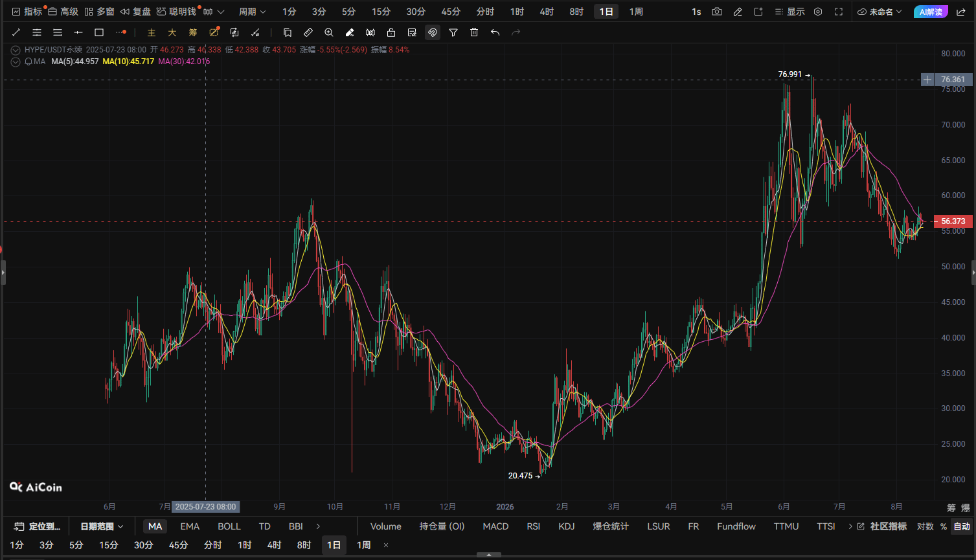The width and height of the screenshot is (976, 560).
Task: Undo the last drawing action
Action: pyautogui.click(x=495, y=32)
